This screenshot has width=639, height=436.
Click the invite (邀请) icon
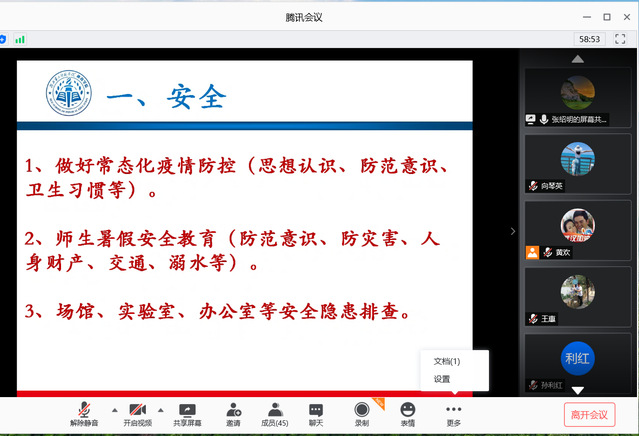click(x=233, y=414)
